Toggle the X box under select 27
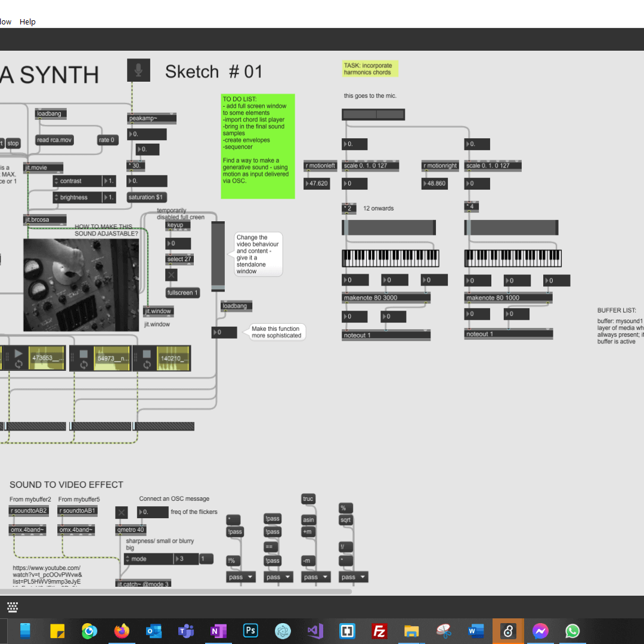 pos(172,275)
